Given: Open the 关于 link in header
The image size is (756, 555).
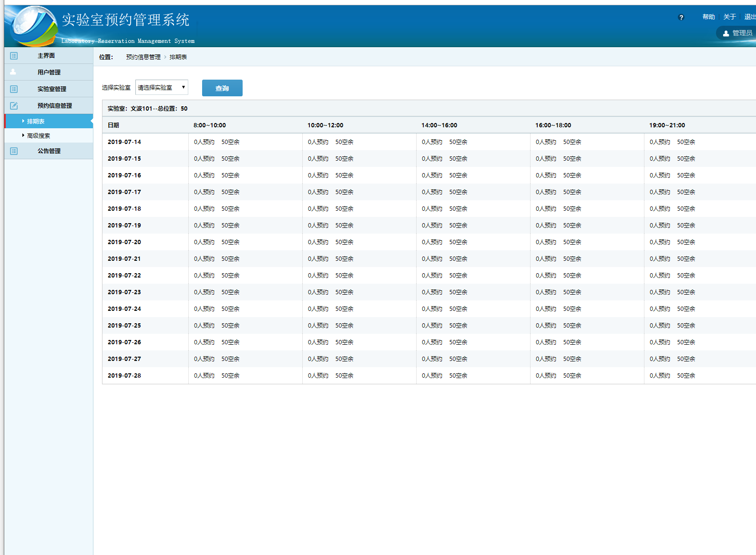Looking at the screenshot, I should tap(729, 17).
